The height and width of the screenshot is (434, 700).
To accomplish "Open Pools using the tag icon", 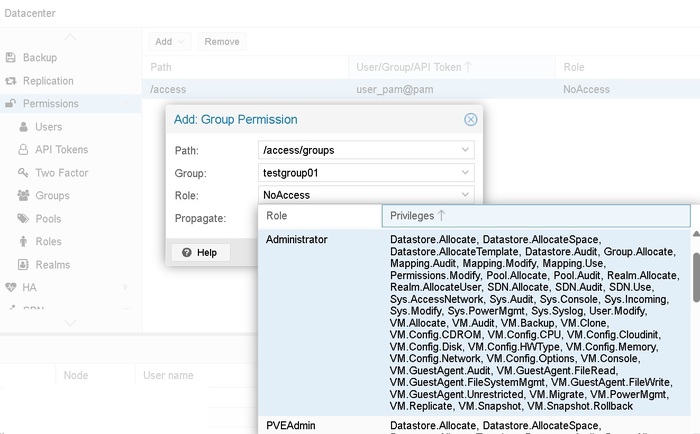I will click(25, 219).
